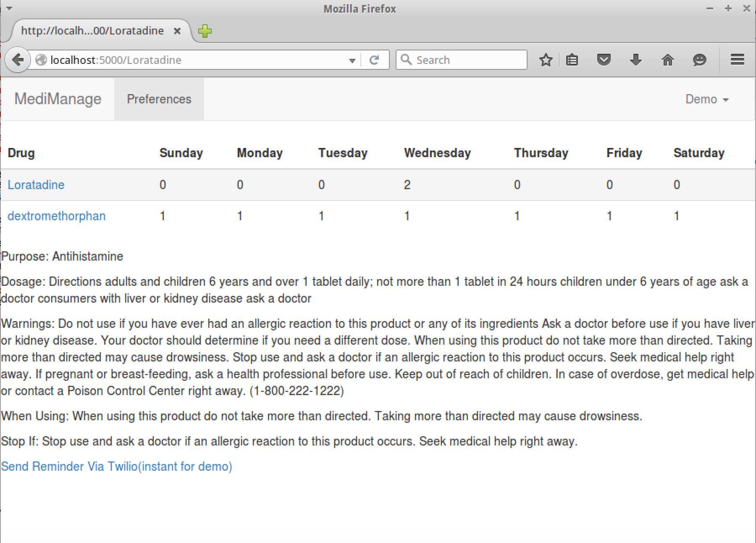The image size is (756, 543).
Task: Open the Loratadine drug link
Action: 36,185
